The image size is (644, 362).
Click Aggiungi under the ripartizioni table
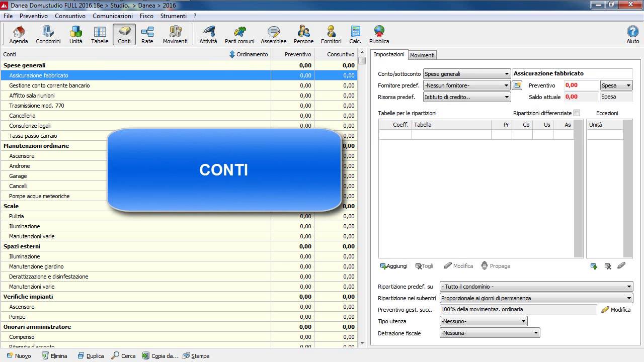393,266
